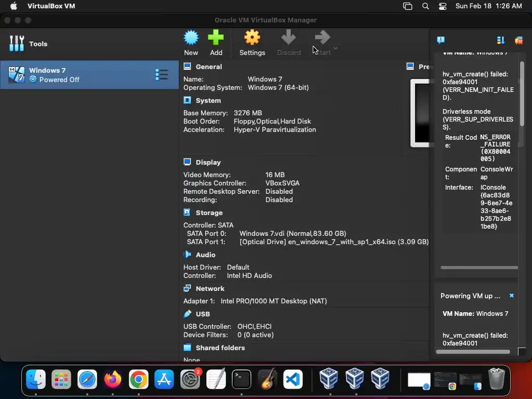Expand the Start button dropdown arrow
The height and width of the screenshot is (399, 532).
pyautogui.click(x=336, y=48)
